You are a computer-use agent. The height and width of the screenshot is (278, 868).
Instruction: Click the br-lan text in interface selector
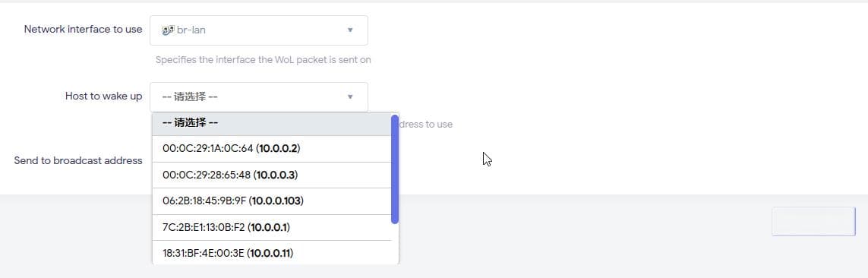tap(191, 30)
